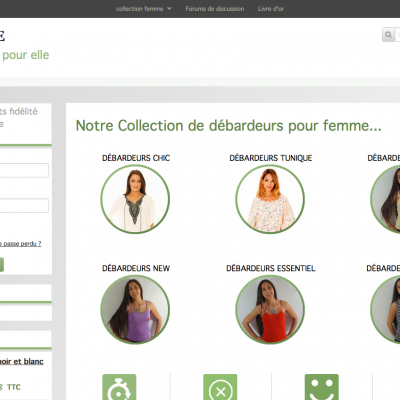400x400 pixels.
Task: Click the search magnifier icon
Action: pyautogui.click(x=388, y=35)
